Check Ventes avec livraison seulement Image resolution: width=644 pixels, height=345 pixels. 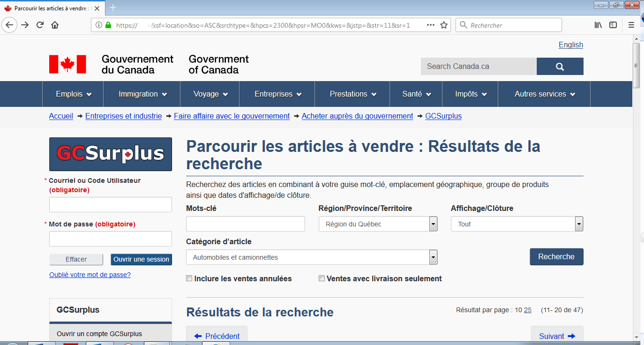point(322,278)
